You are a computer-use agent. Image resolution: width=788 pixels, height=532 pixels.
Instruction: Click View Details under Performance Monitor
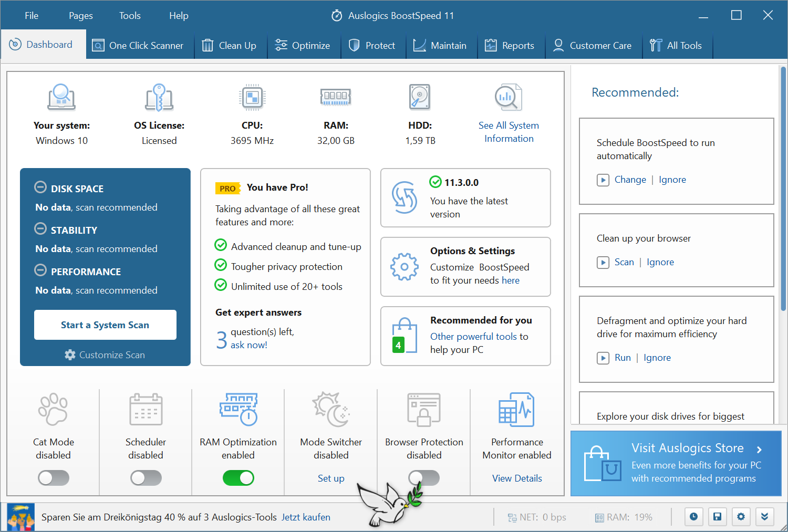(x=517, y=478)
